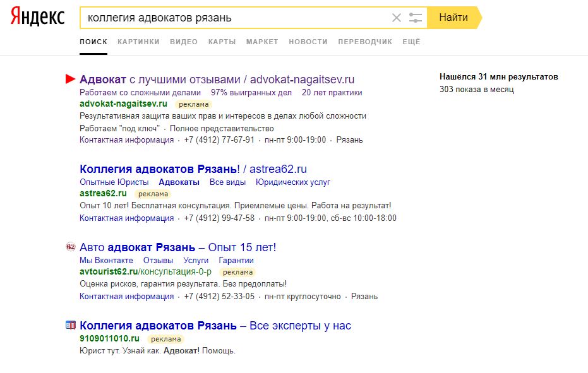Click phone number +7 (4912) 77-67-91

(219, 140)
